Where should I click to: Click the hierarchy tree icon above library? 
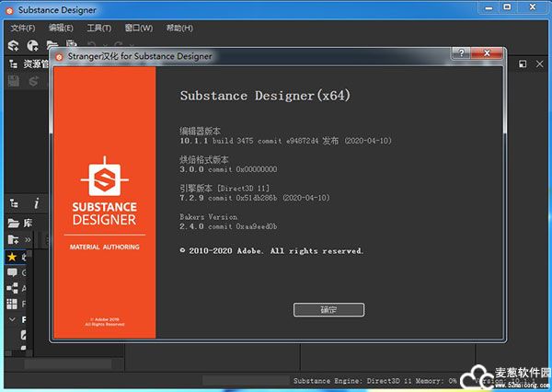click(x=14, y=203)
